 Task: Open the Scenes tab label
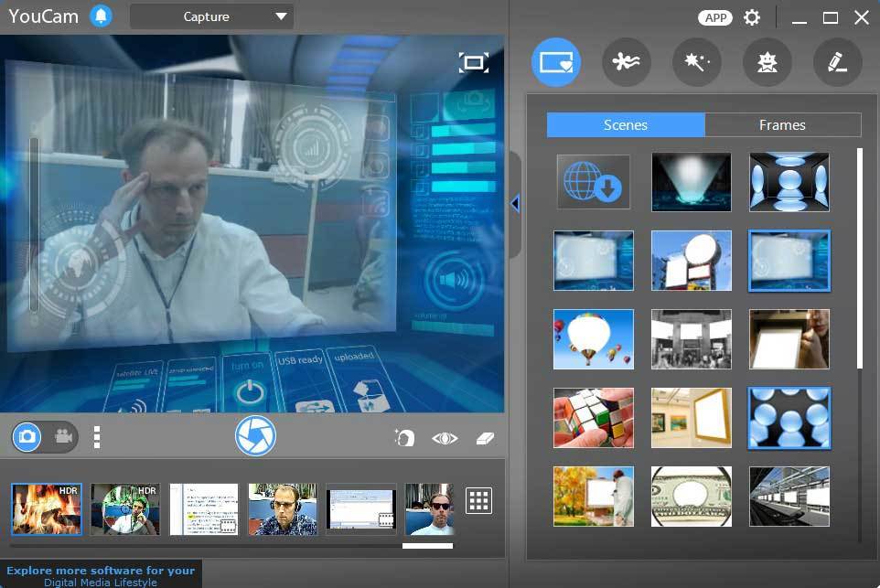pos(626,124)
